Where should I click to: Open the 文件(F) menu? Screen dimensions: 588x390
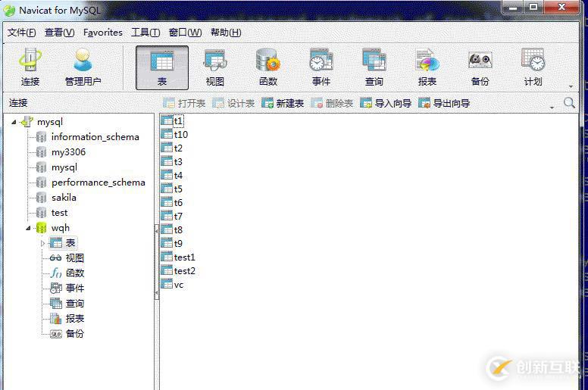point(21,33)
